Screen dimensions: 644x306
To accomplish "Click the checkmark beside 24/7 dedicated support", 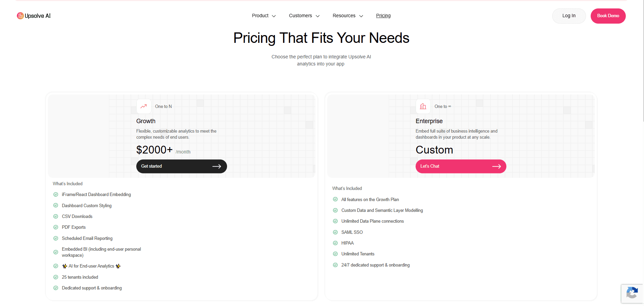I will [x=335, y=265].
